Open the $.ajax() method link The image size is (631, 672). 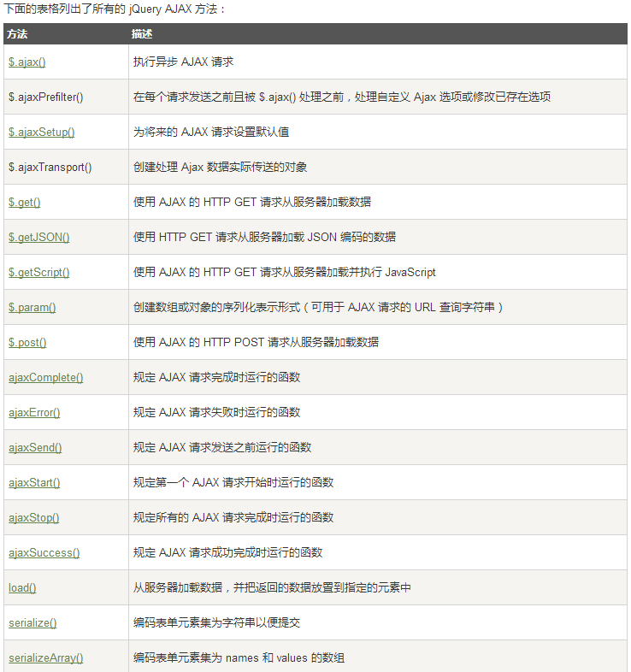[x=27, y=62]
